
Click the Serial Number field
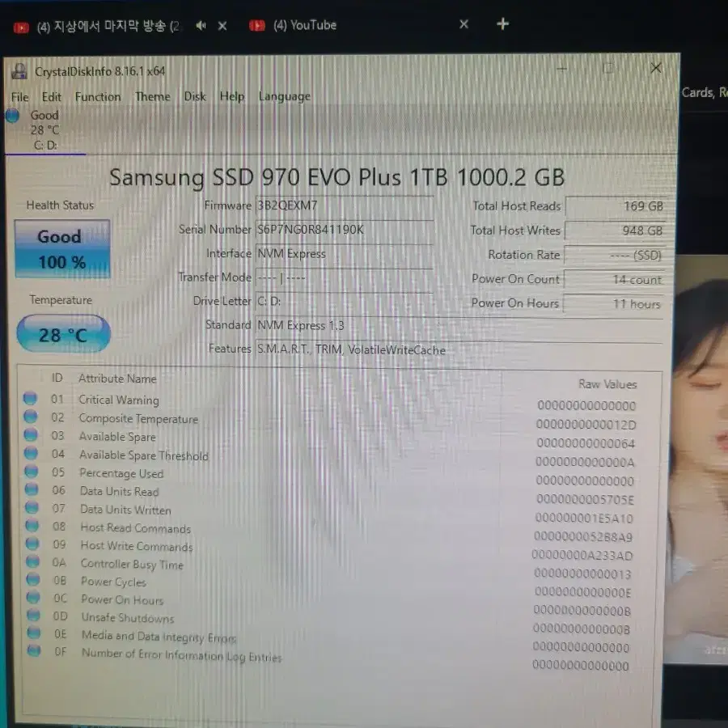344,230
